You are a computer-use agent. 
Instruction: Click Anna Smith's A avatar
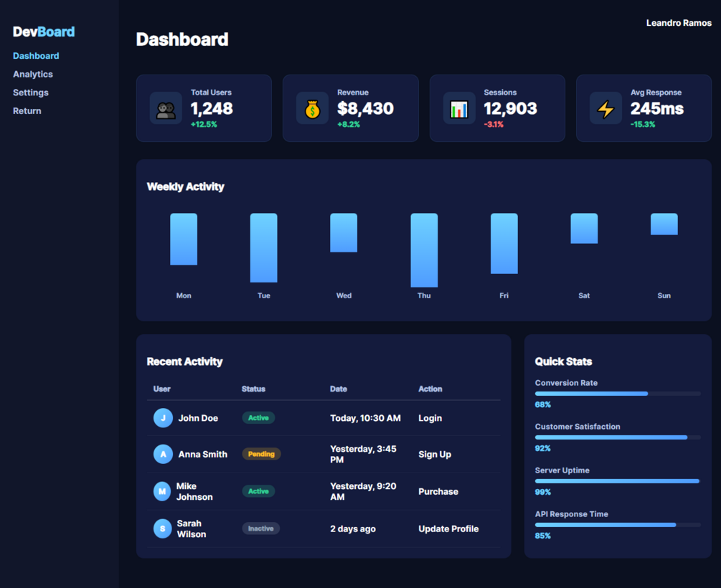[163, 454]
